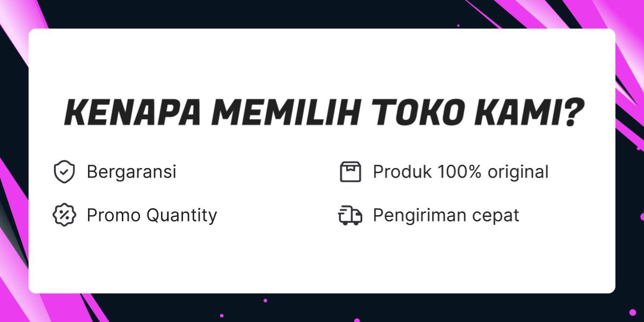Image resolution: width=644 pixels, height=322 pixels.
Task: Select the word Quantity
Action: [x=181, y=215]
